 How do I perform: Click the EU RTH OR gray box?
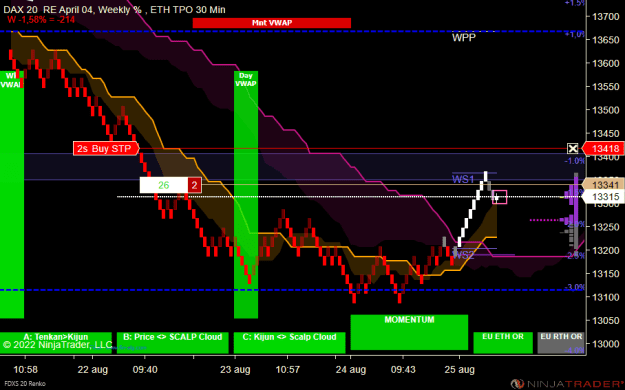click(561, 343)
